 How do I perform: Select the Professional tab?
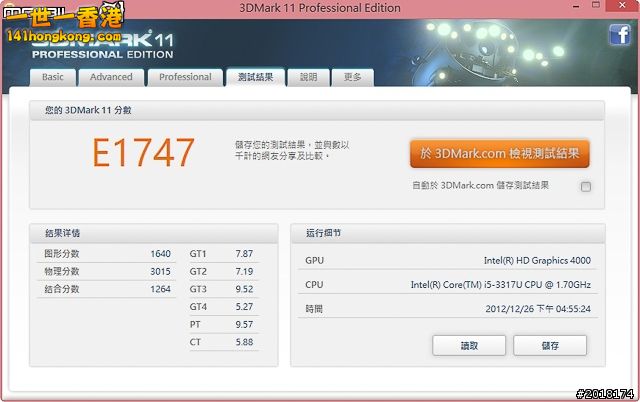185,77
